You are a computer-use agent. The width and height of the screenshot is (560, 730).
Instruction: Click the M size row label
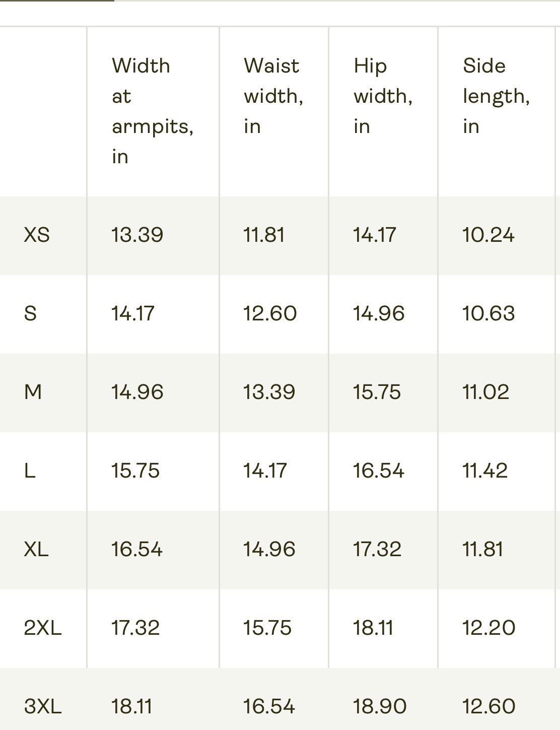pos(33,392)
